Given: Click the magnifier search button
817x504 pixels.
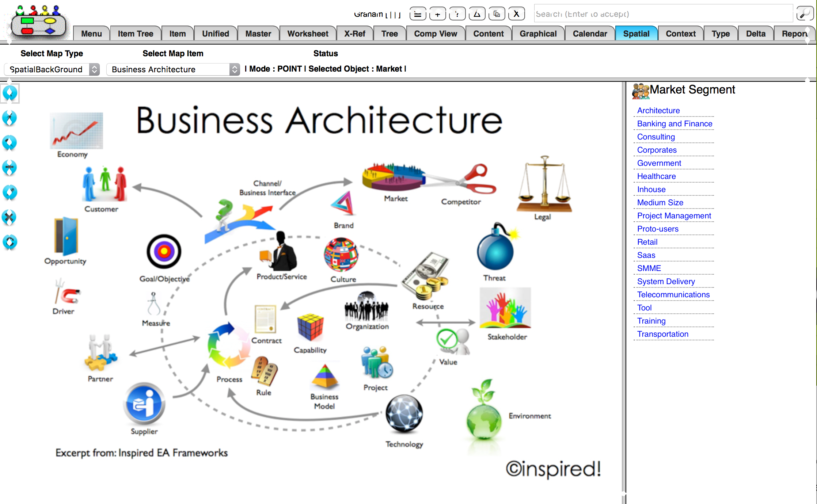Looking at the screenshot, I should point(804,14).
